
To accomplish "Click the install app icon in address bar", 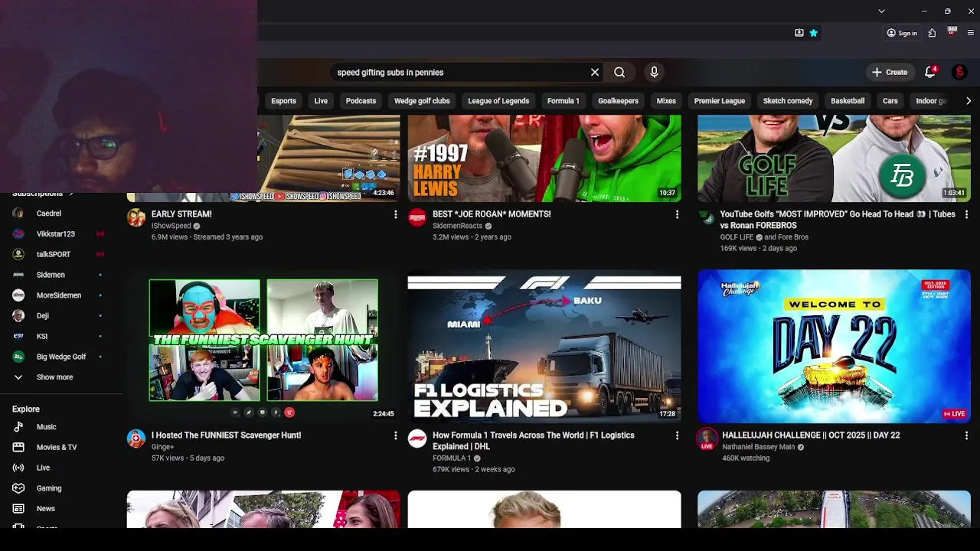I will 799,33.
